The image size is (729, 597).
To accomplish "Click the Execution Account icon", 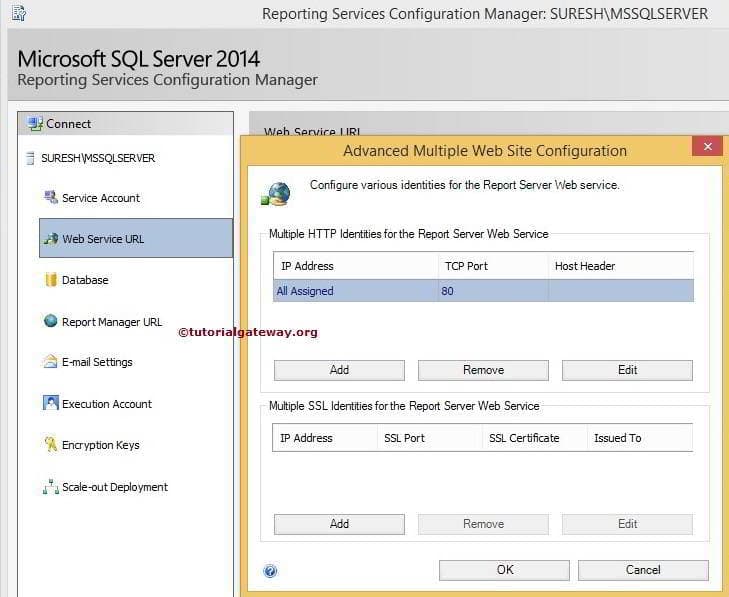I will [x=50, y=403].
